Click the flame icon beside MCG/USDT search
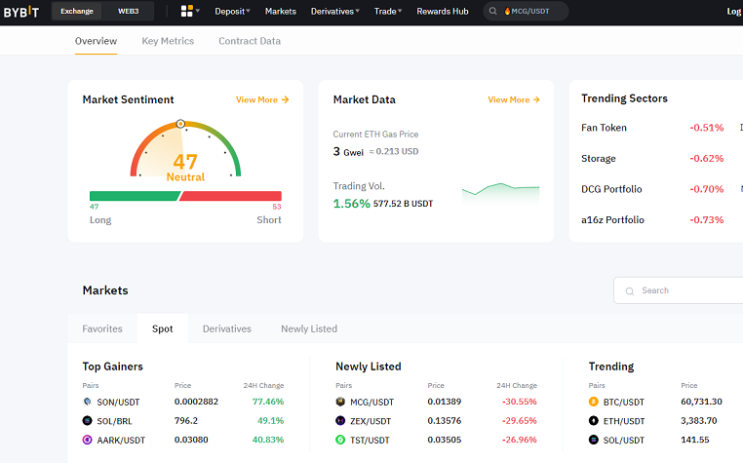This screenshot has width=743, height=463. tap(507, 11)
